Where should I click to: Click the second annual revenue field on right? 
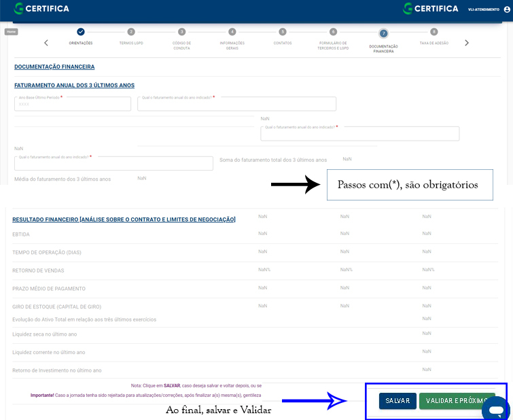(359, 134)
